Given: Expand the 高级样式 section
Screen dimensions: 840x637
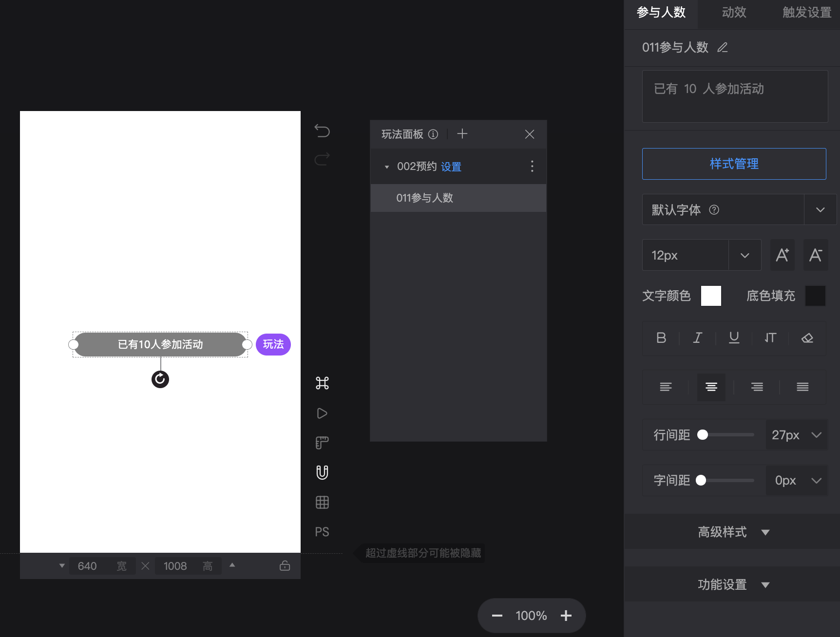Looking at the screenshot, I should pyautogui.click(x=734, y=532).
